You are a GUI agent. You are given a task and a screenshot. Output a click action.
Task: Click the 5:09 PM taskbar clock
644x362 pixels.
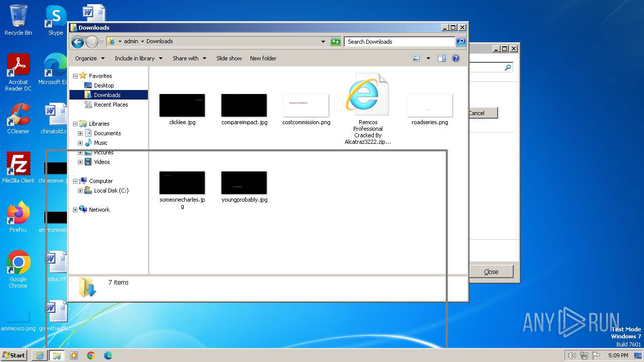point(618,355)
